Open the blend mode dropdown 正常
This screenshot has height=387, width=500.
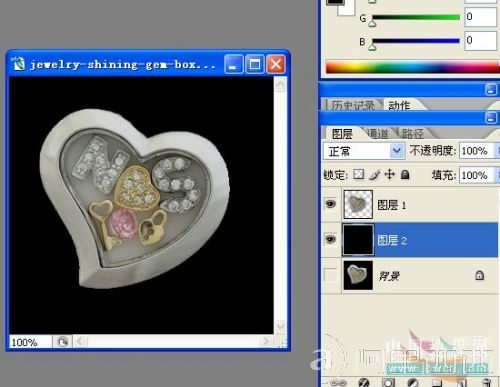(x=364, y=151)
